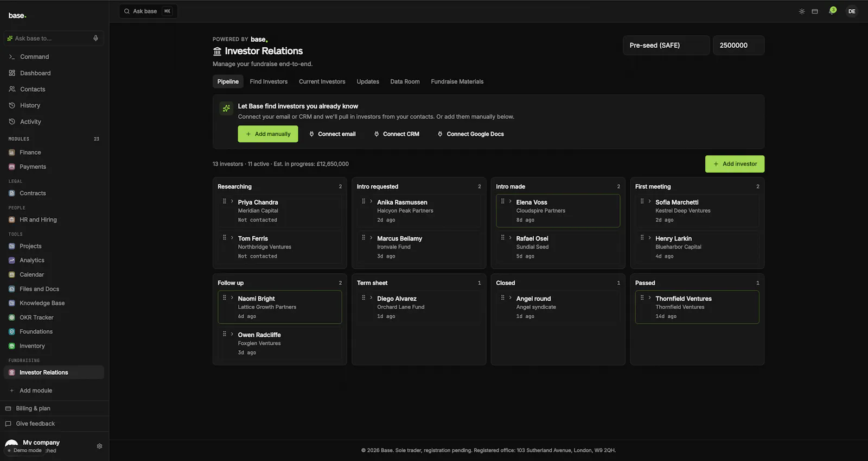Open the Files and Docs icon
The image size is (868, 461).
[x=12, y=289]
